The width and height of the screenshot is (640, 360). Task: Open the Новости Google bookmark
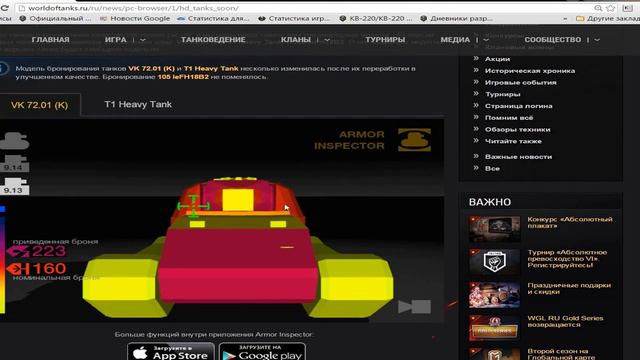coord(135,18)
